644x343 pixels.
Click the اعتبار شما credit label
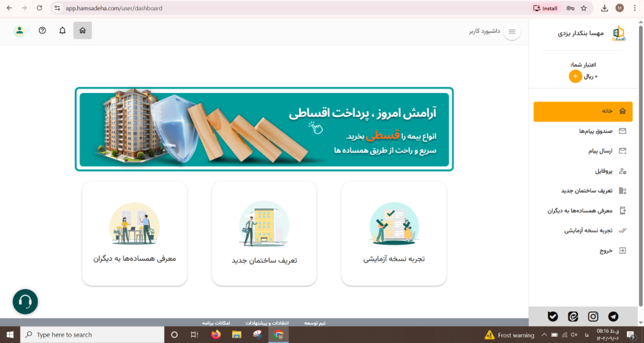[583, 65]
